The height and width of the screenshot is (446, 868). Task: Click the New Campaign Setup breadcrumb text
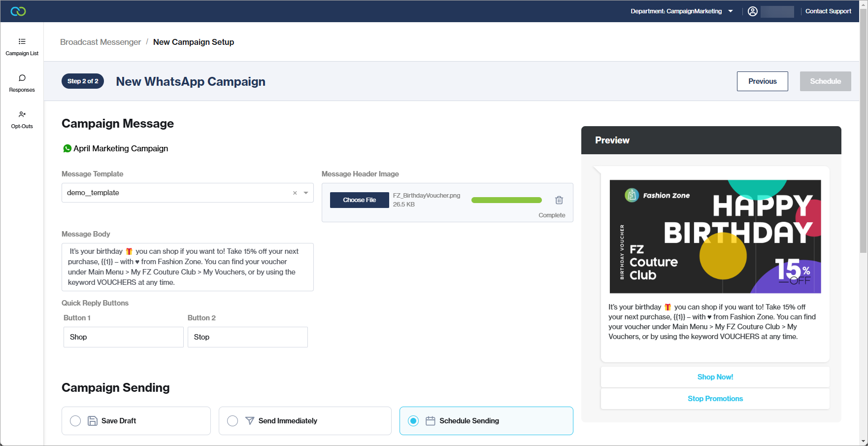194,42
